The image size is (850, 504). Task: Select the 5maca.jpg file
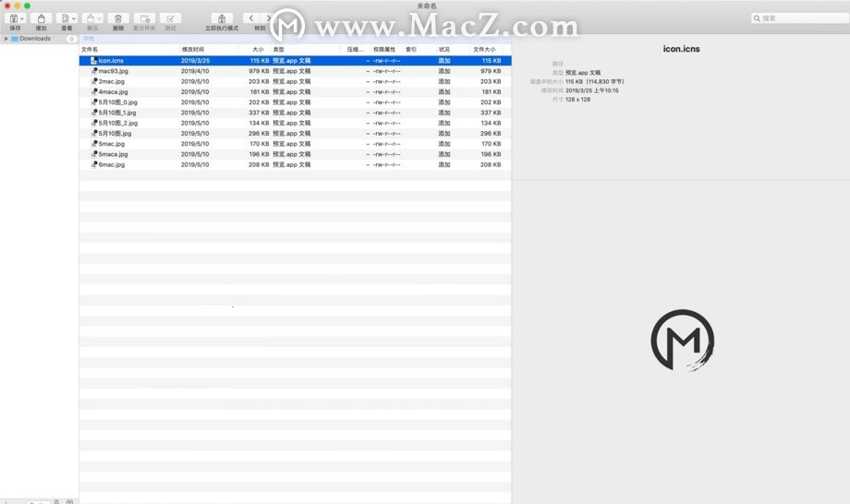[113, 154]
